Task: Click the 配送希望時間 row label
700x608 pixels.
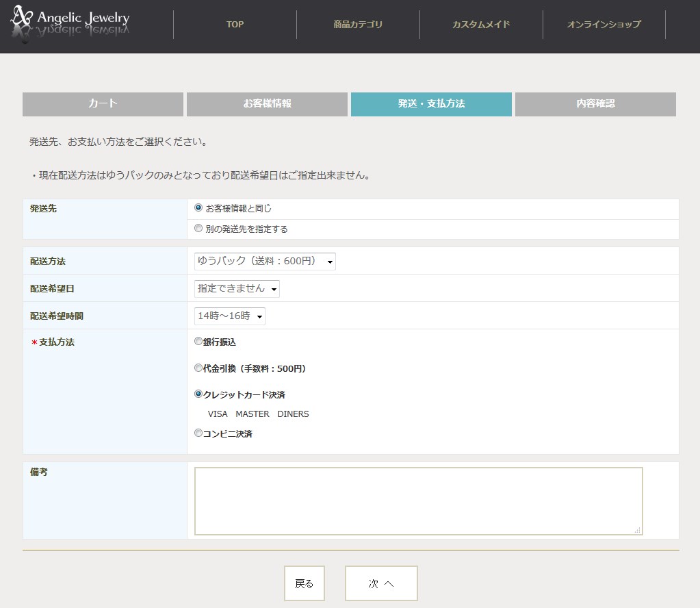Action: pyautogui.click(x=57, y=316)
